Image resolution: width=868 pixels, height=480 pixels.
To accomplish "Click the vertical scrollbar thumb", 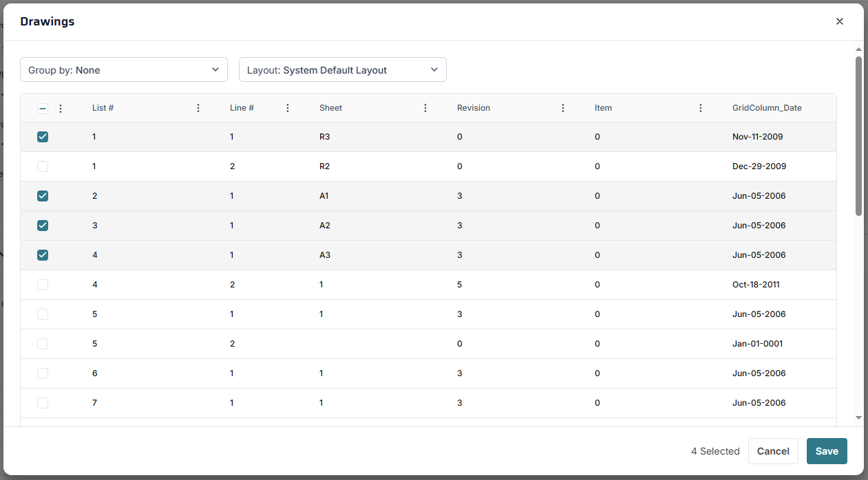I will pos(858,136).
